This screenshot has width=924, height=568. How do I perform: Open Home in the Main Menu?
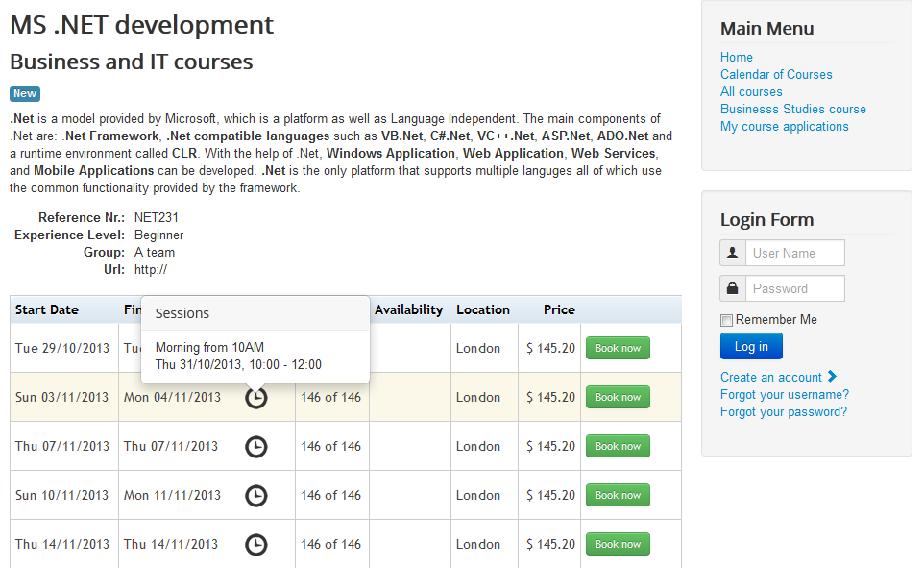pos(737,57)
